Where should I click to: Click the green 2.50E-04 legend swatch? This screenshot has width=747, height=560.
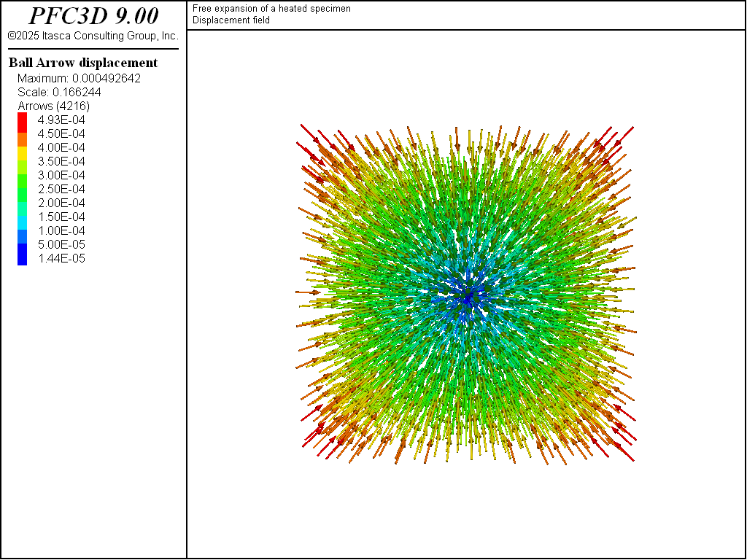tap(23, 194)
